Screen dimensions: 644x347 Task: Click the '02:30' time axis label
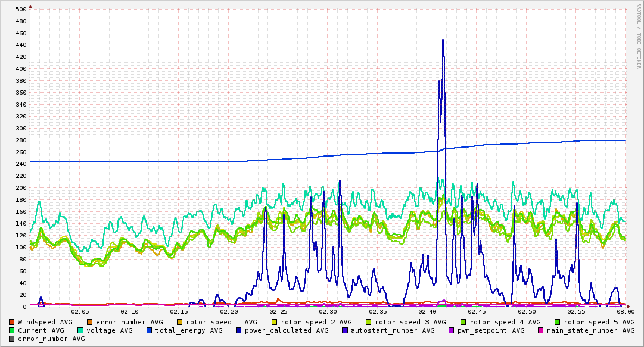328,312
